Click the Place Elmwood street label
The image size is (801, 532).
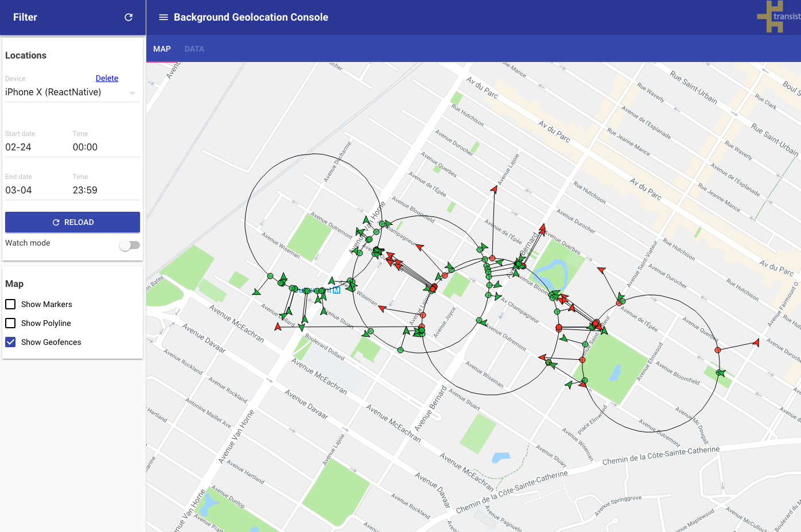pos(592,420)
